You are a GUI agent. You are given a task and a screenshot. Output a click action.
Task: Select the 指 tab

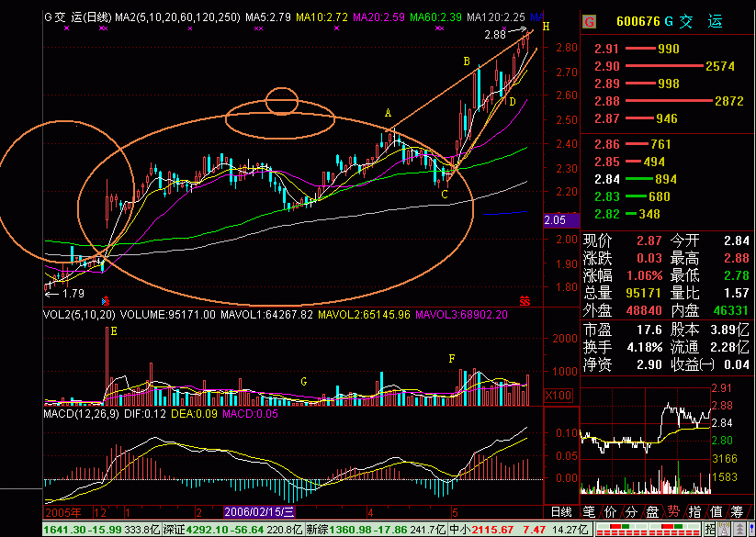pyautogui.click(x=694, y=511)
